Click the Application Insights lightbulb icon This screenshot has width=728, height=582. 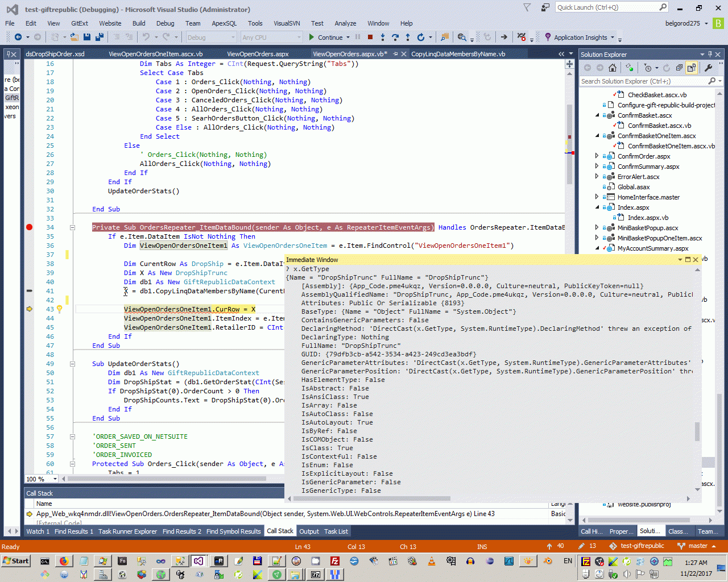click(548, 38)
